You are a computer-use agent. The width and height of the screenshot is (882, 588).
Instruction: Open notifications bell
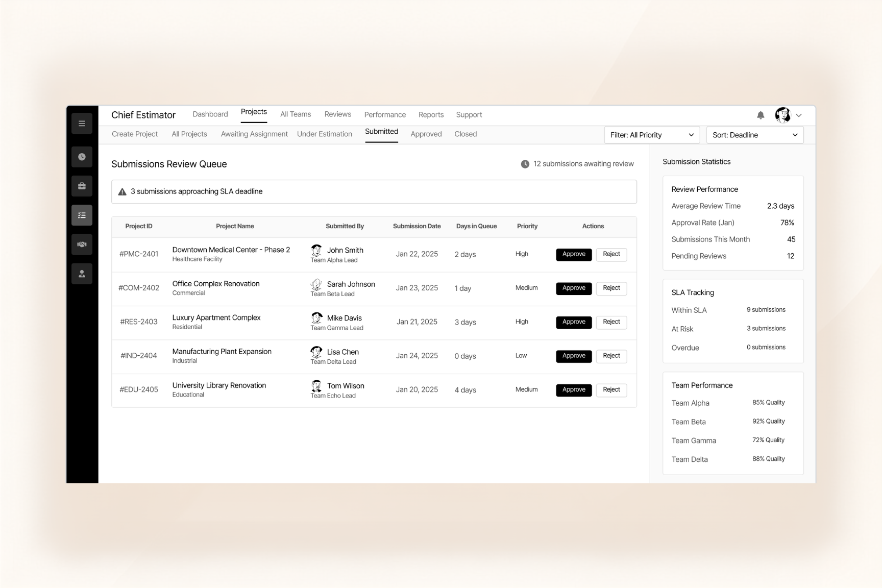761,115
